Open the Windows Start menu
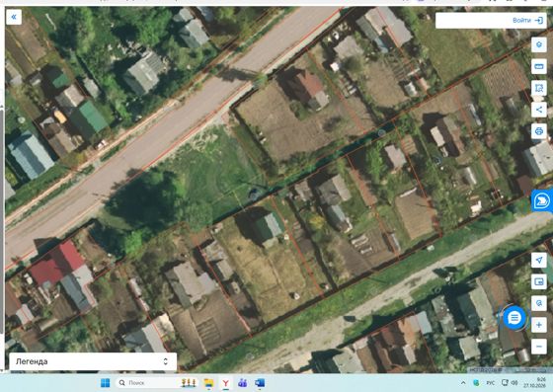The width and height of the screenshot is (553, 392). click(x=105, y=383)
